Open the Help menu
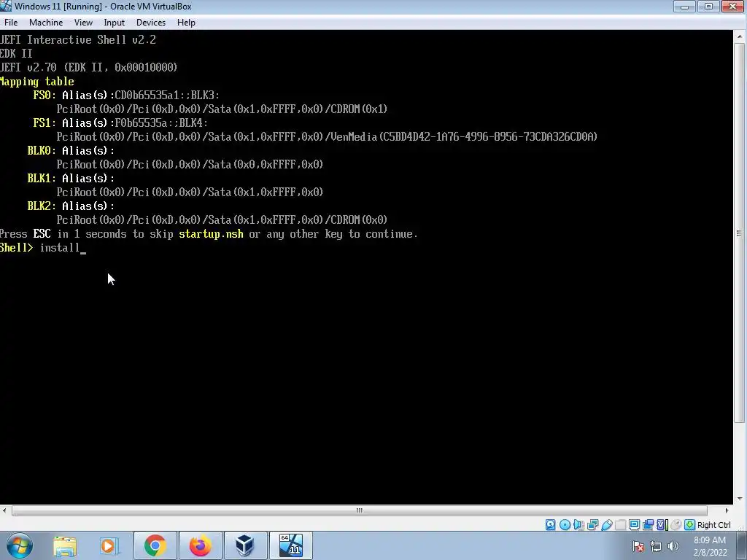 click(x=186, y=23)
